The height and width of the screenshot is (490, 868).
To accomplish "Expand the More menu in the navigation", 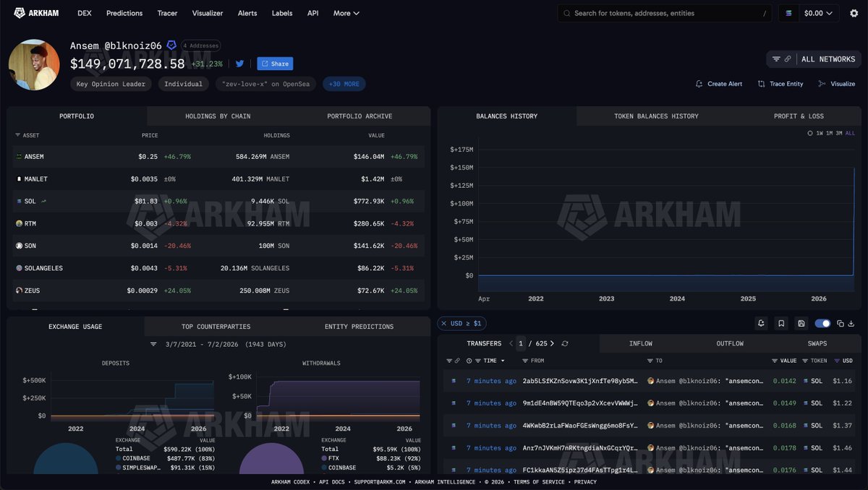I will pyautogui.click(x=346, y=13).
